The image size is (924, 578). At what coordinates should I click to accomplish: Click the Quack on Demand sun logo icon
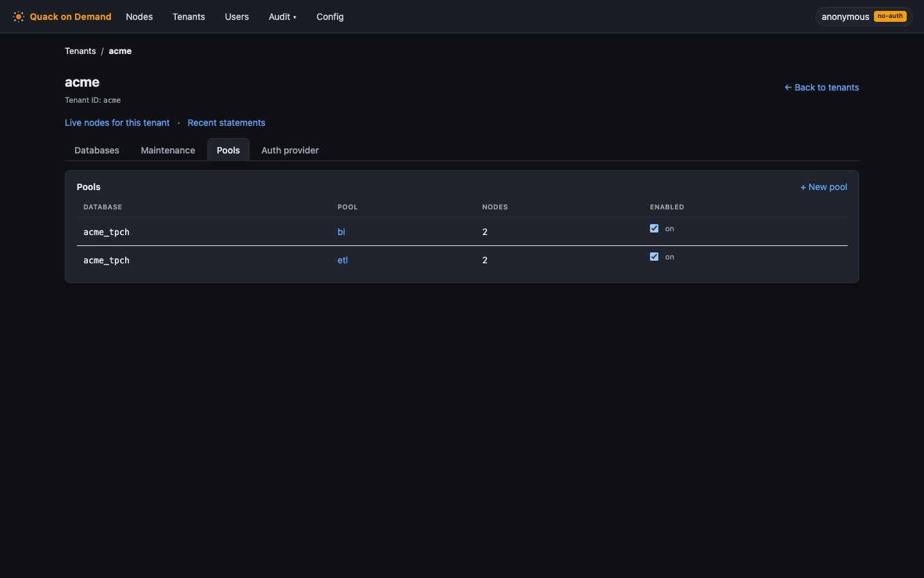pyautogui.click(x=19, y=17)
